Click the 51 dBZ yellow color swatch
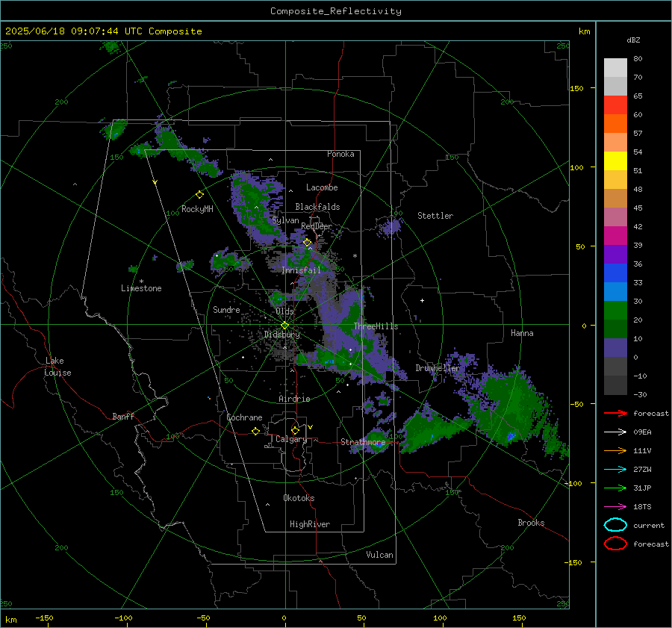672x628 pixels. click(x=615, y=161)
